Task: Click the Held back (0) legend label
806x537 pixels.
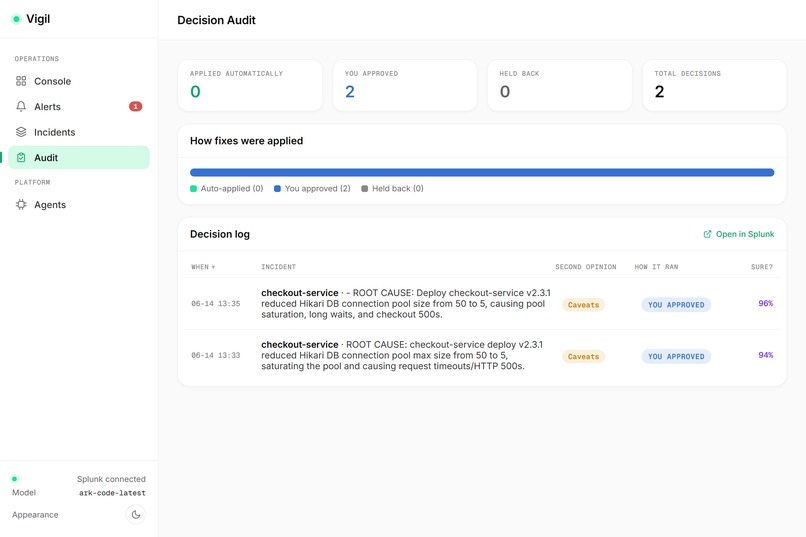Action: click(x=398, y=189)
